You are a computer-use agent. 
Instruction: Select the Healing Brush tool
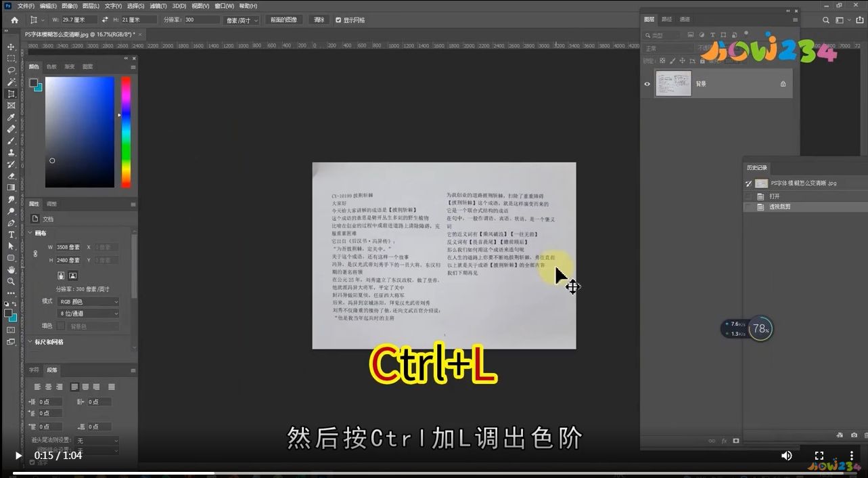[11, 129]
